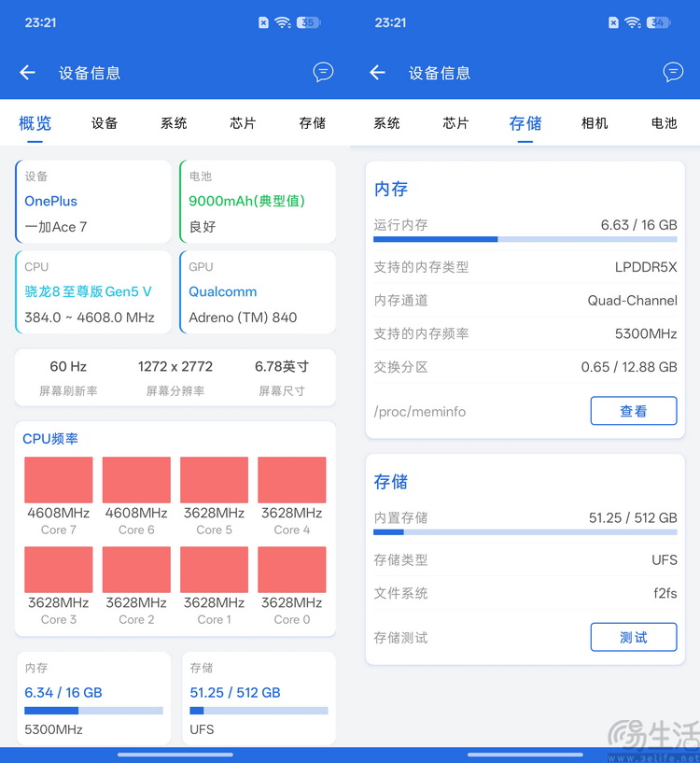This screenshot has width=700, height=763.
Task: Tap the battery indicator showing 34
Action: click(659, 22)
